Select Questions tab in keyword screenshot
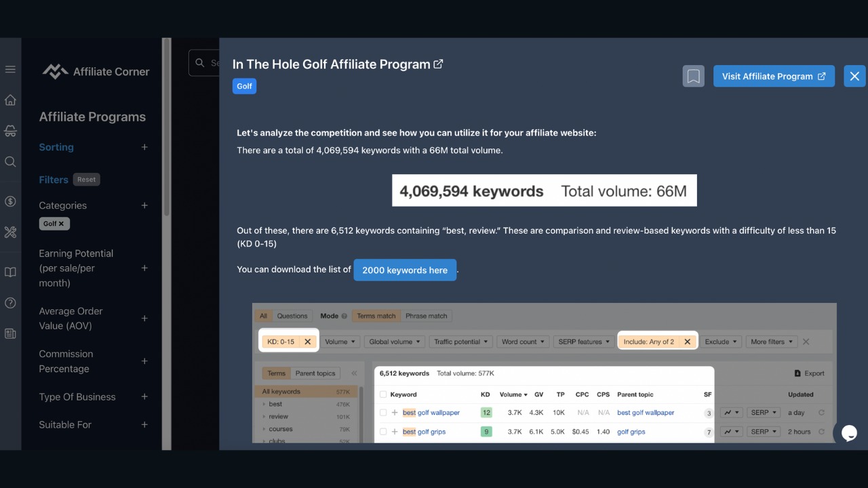The image size is (868, 488). coord(292,316)
